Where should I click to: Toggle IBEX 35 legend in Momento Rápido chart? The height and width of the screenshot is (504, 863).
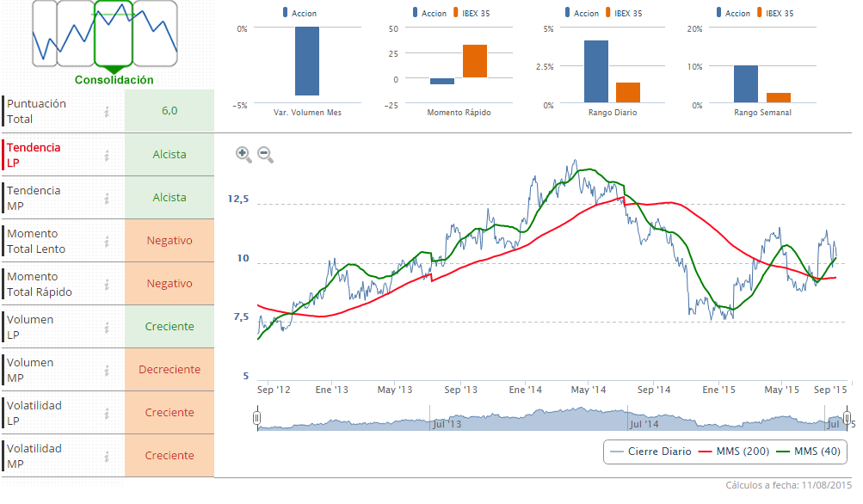click(472, 13)
